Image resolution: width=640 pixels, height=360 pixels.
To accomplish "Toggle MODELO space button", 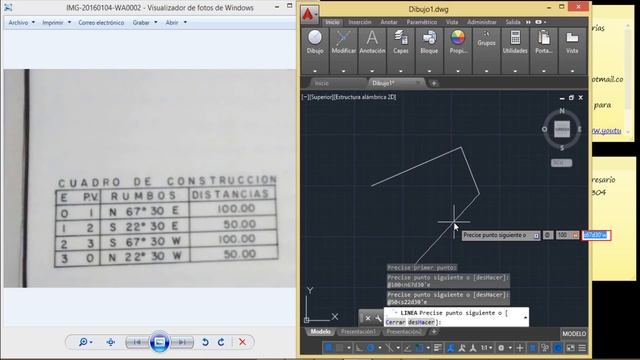I will pyautogui.click(x=574, y=334).
